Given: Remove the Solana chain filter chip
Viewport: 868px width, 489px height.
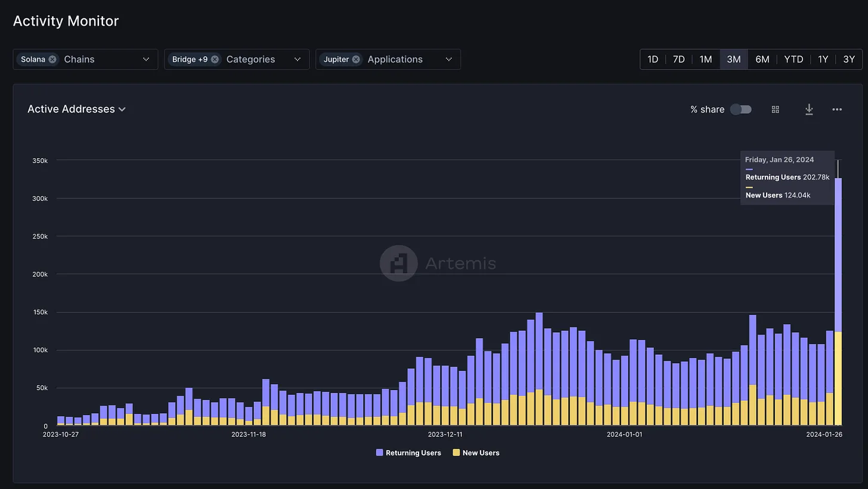Looking at the screenshot, I should coord(52,59).
